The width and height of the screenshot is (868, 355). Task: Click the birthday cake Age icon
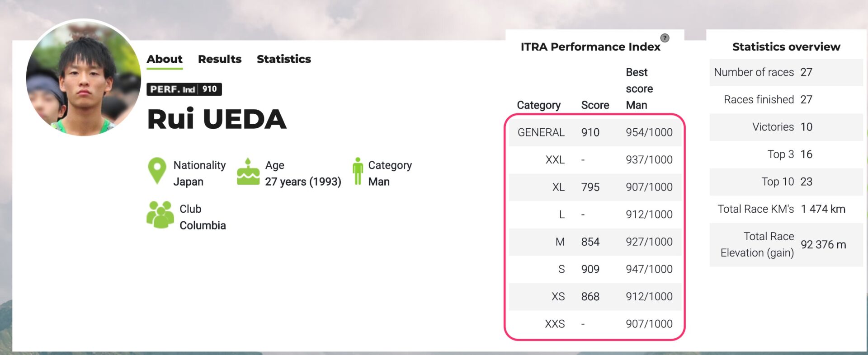248,172
